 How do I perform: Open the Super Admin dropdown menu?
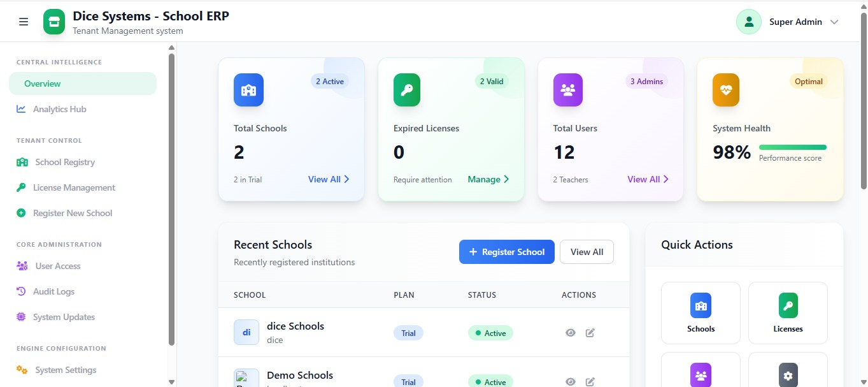tap(834, 21)
